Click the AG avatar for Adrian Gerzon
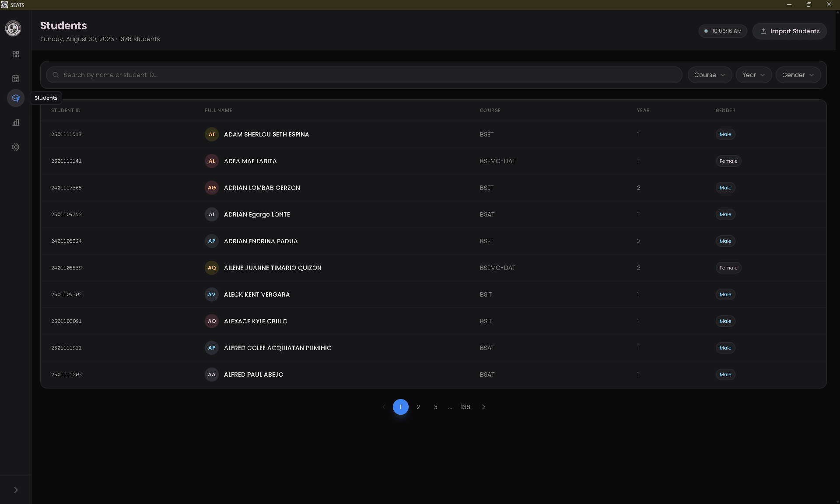 pyautogui.click(x=212, y=188)
